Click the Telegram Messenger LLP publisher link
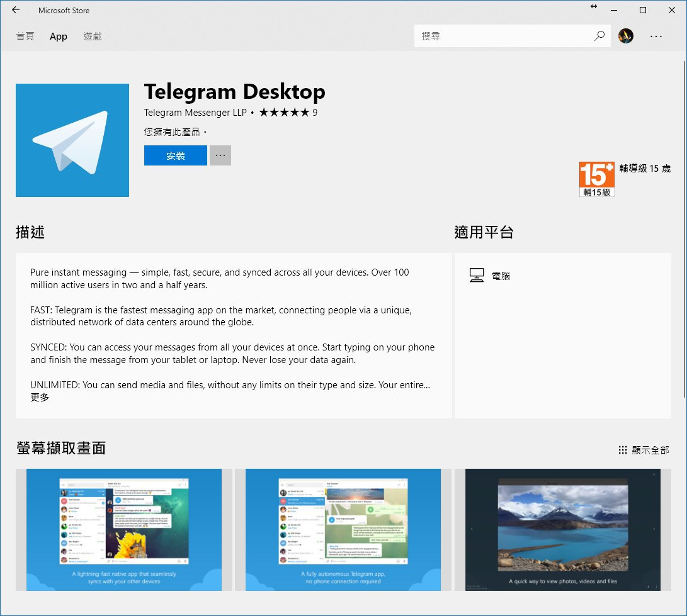This screenshot has width=687, height=616. [x=196, y=113]
